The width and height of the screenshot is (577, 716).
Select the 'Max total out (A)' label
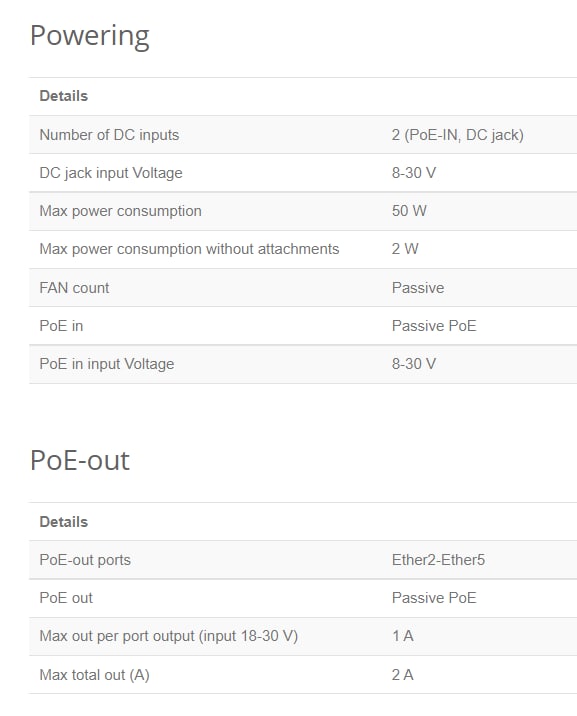tap(94, 675)
